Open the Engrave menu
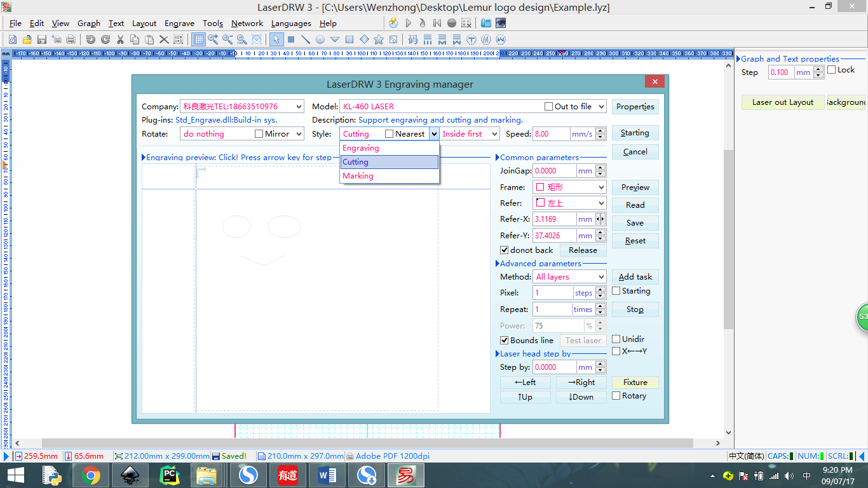Image resolution: width=868 pixels, height=488 pixels. pos(179,24)
